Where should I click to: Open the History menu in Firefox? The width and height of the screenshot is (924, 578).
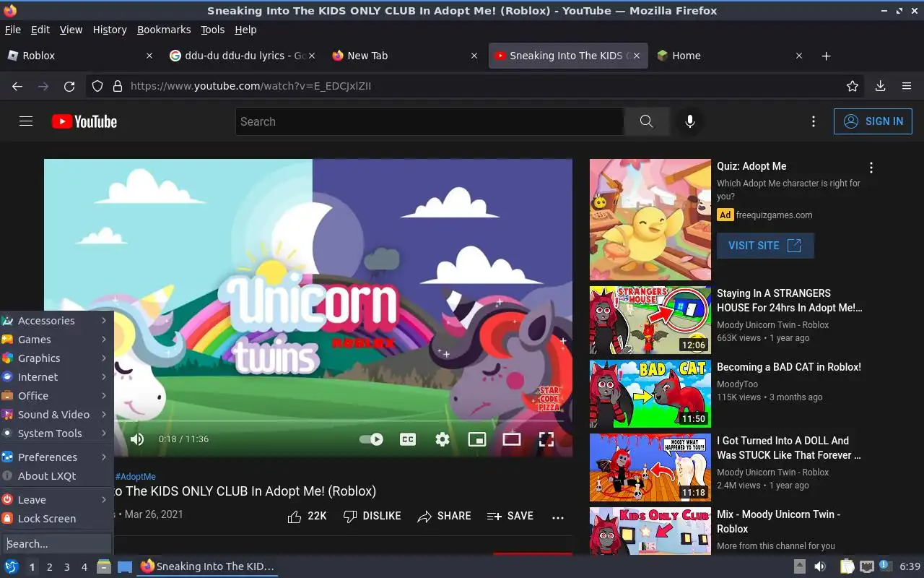[x=110, y=30]
